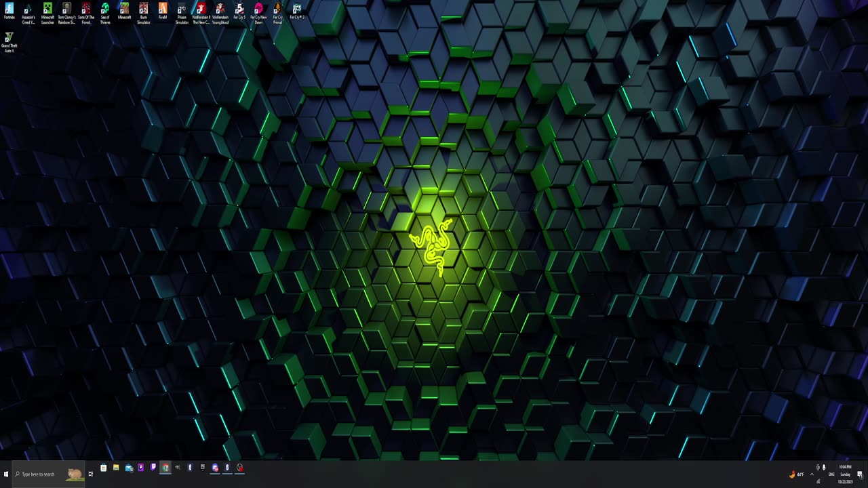The height and width of the screenshot is (488, 868).
Task: Select the Sea of Thieves shortcut
Action: pyautogui.click(x=105, y=14)
